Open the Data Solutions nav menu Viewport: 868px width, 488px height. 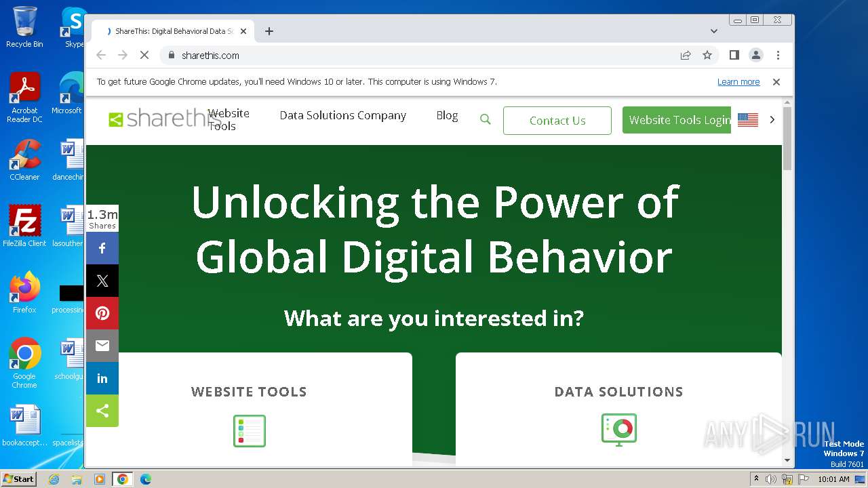click(317, 115)
